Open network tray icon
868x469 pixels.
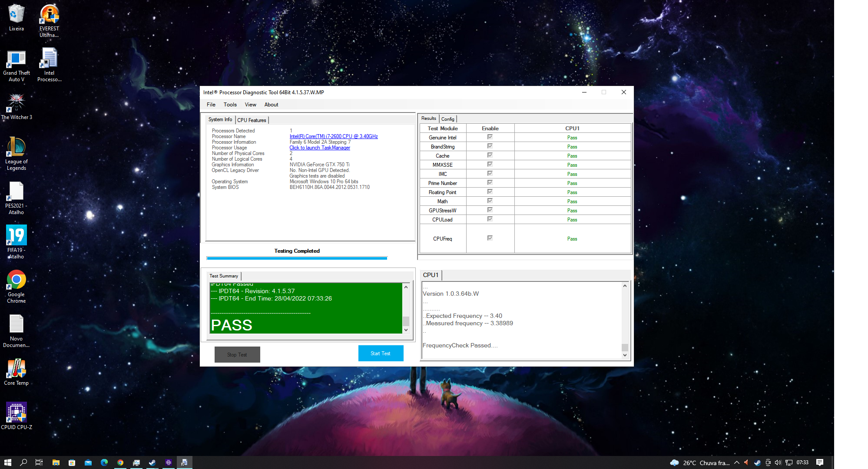(789, 462)
